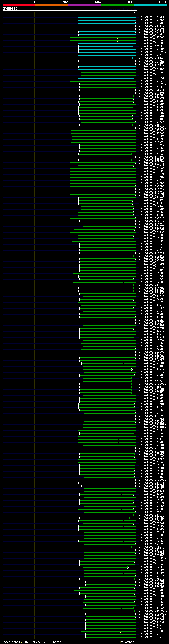Open hit UniRef100_Q2PET0
Image resolution: width=169 pixels, height=644 pixels.
coord(152,26)
